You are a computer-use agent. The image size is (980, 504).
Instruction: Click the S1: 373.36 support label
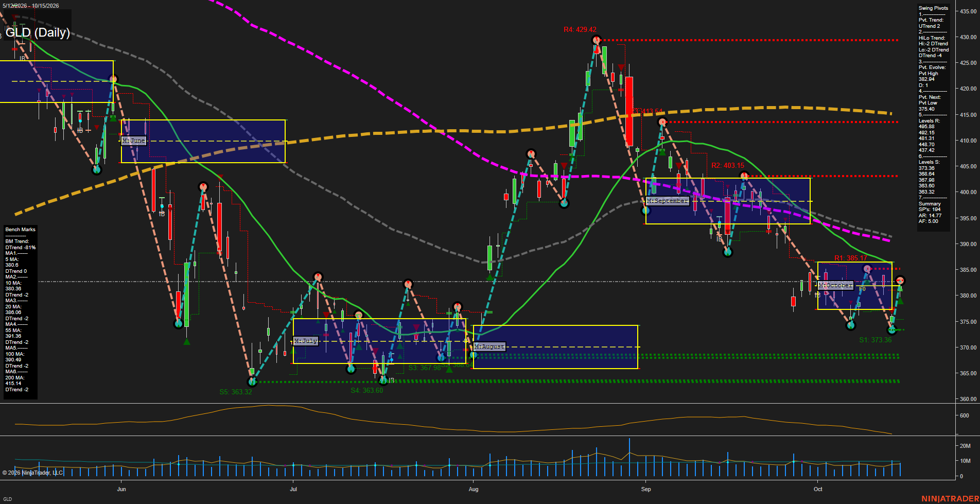pyautogui.click(x=875, y=340)
